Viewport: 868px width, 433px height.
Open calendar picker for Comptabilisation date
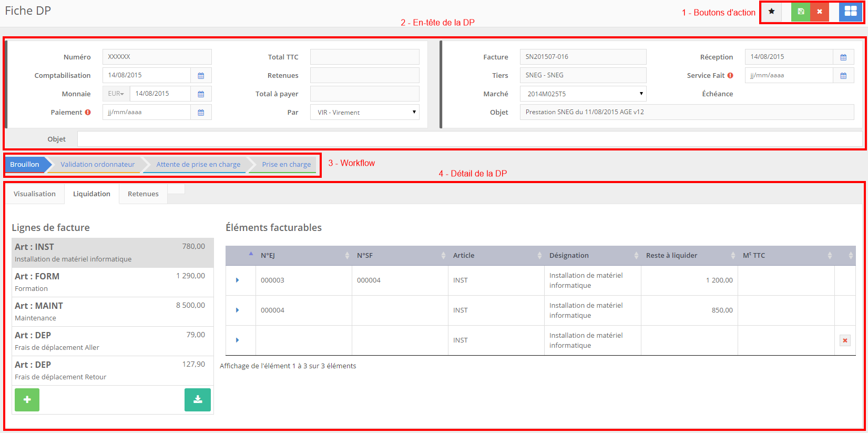pos(201,76)
